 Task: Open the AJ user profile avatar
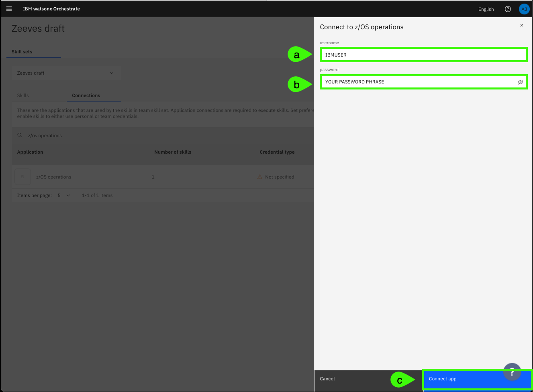point(524,9)
